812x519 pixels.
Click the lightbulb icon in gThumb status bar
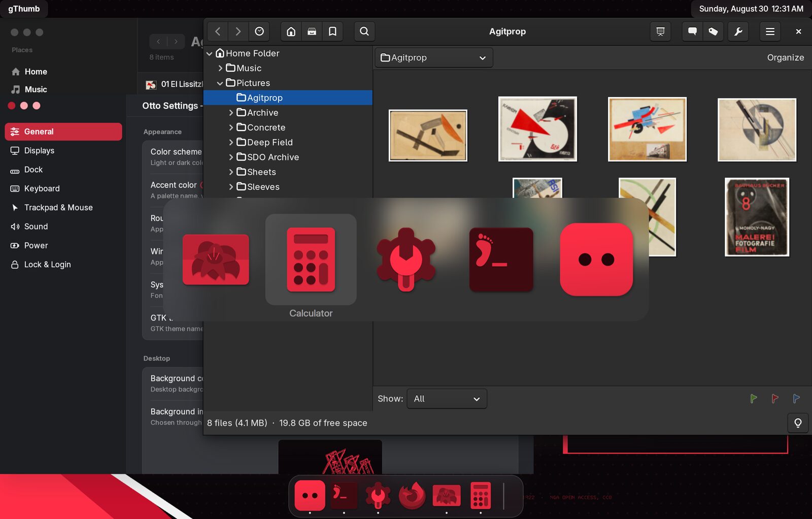pos(798,423)
